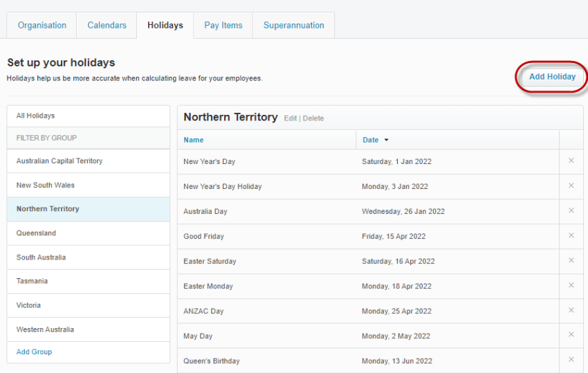Filter holidays by Queensland group
588x373 pixels.
36,233
